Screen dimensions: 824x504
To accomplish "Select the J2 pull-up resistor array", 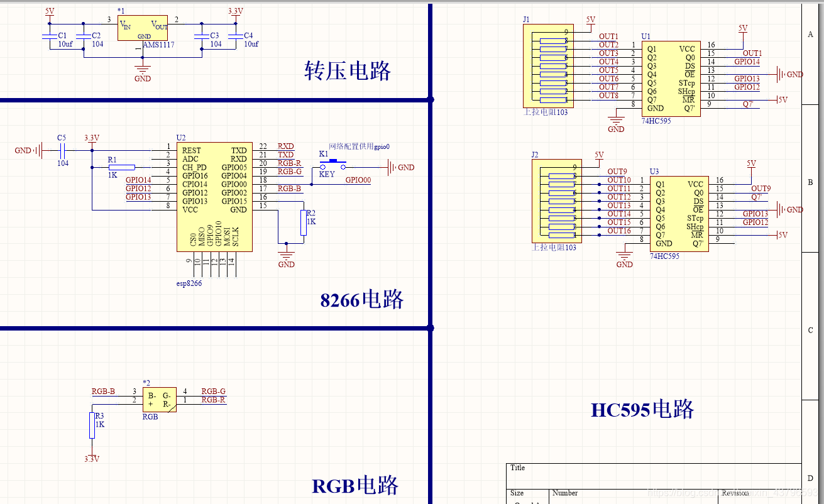I will tap(558, 200).
